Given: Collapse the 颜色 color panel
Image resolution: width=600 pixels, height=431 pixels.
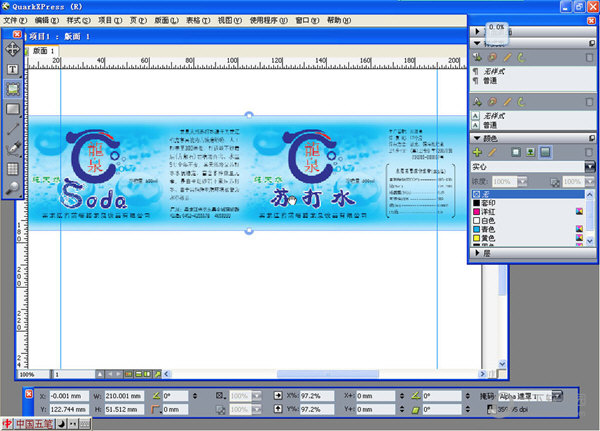Looking at the screenshot, I should pyautogui.click(x=476, y=137).
